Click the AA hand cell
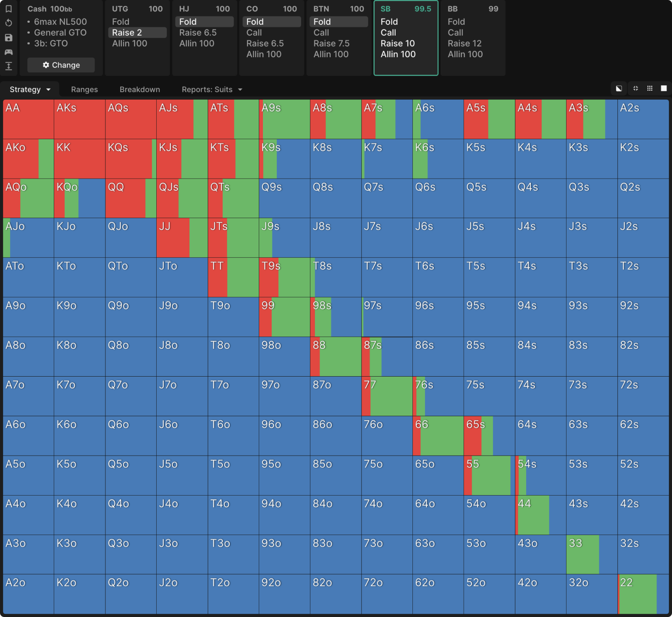This screenshot has height=617, width=672. 28,119
